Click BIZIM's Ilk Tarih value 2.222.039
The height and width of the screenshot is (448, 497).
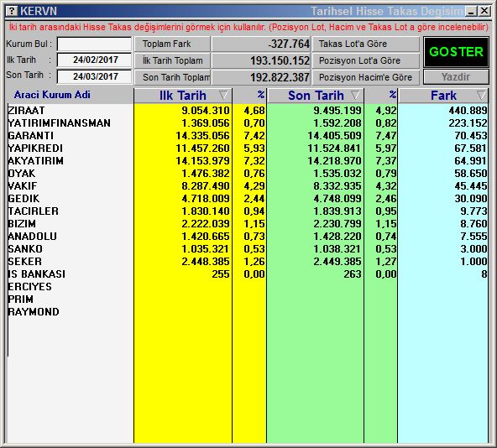coord(206,224)
